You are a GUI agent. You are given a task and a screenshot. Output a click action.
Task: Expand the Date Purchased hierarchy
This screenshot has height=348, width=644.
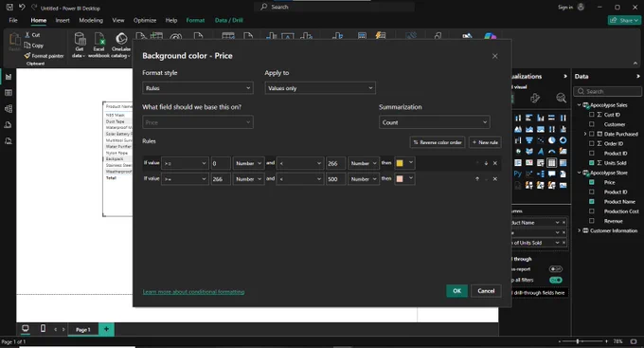point(585,134)
